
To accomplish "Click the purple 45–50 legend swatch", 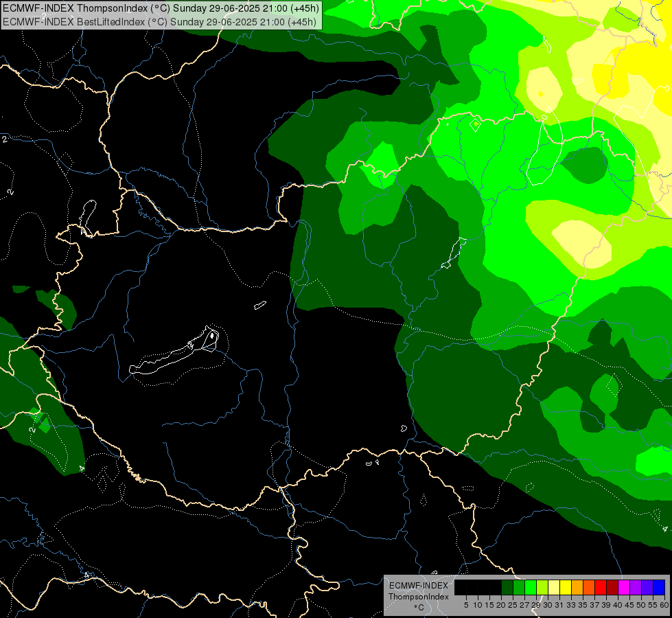I will point(636,587).
